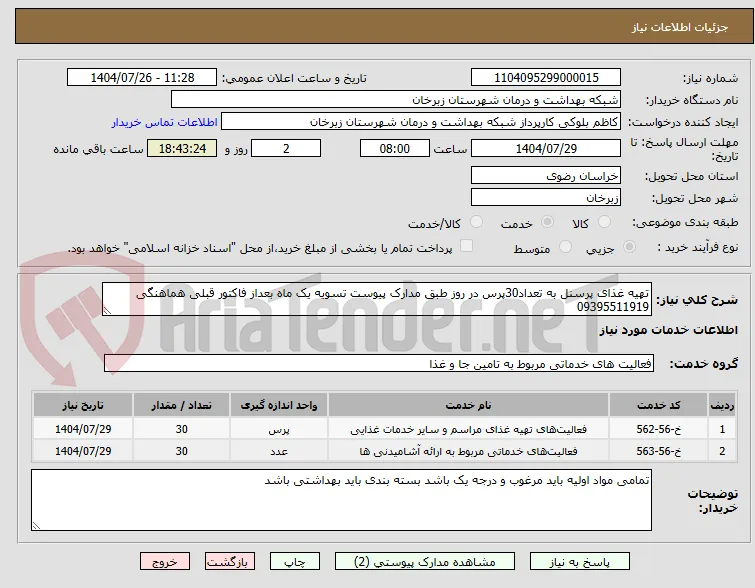Image resolution: width=755 pixels, height=588 pixels.
Task: Click the delivery city field زبرخان
Action: tap(546, 197)
